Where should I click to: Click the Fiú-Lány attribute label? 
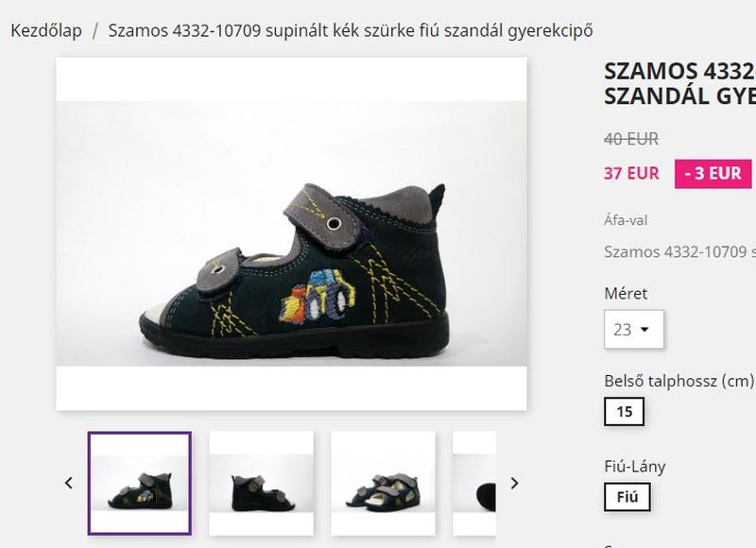pos(635,466)
